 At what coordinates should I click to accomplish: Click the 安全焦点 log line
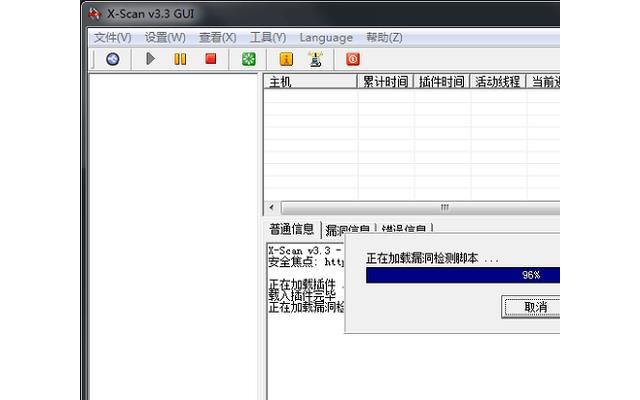point(306,262)
